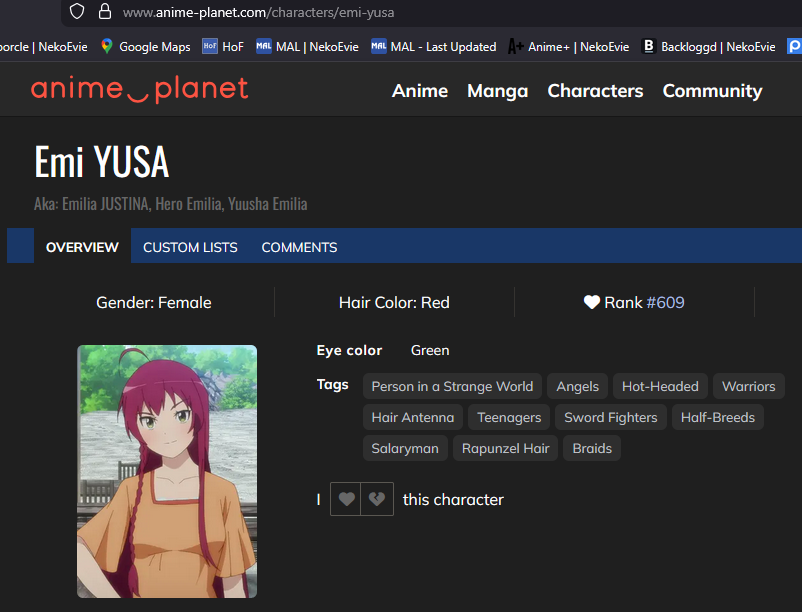802x612 pixels.
Task: Select the Half-Breeds tag
Action: click(718, 417)
